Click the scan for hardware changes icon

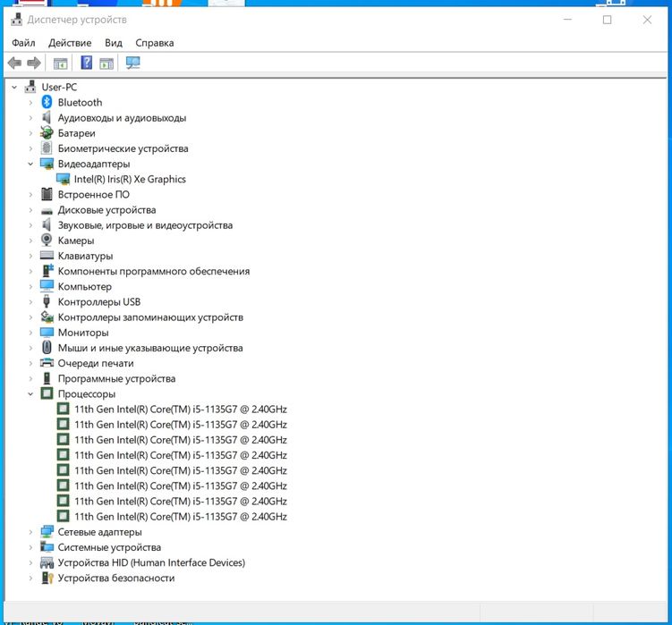(x=132, y=63)
